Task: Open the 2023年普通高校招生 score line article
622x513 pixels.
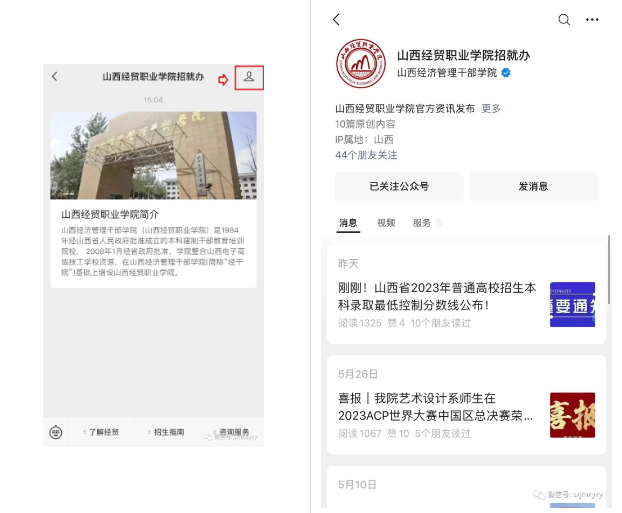Action: 437,296
